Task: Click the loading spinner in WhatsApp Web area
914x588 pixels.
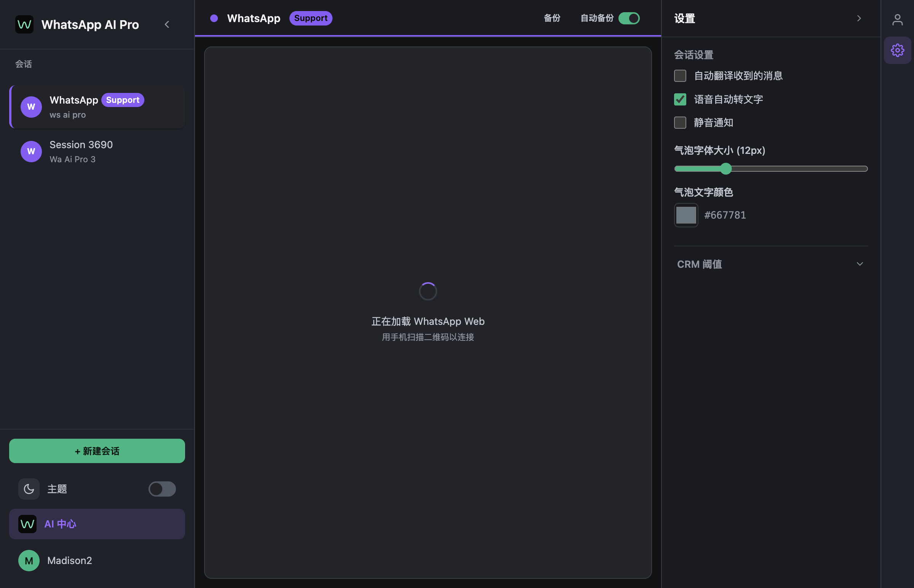Action: pyautogui.click(x=428, y=291)
